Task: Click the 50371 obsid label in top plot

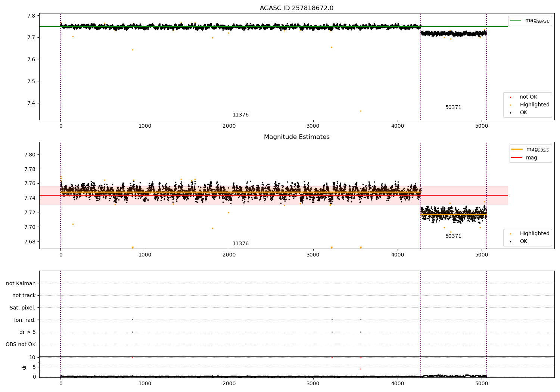Action: (x=453, y=108)
